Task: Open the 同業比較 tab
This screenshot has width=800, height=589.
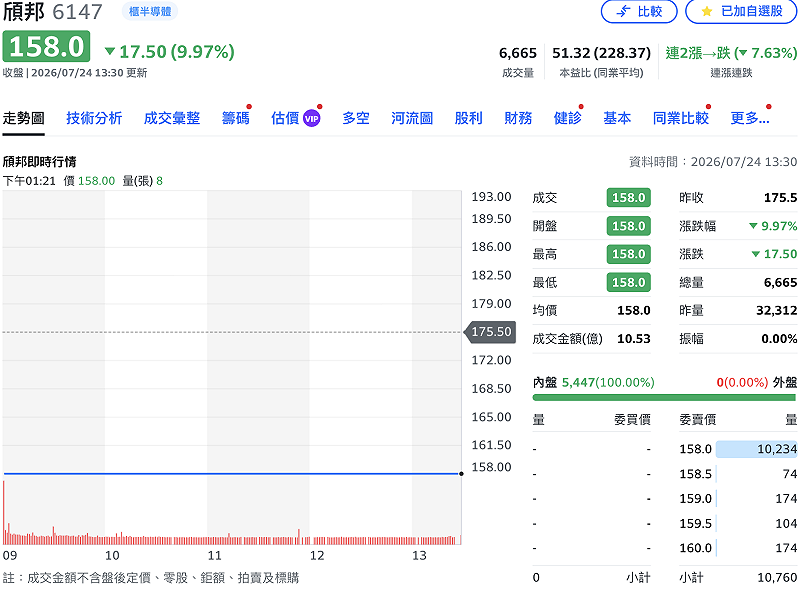Action: click(x=681, y=118)
